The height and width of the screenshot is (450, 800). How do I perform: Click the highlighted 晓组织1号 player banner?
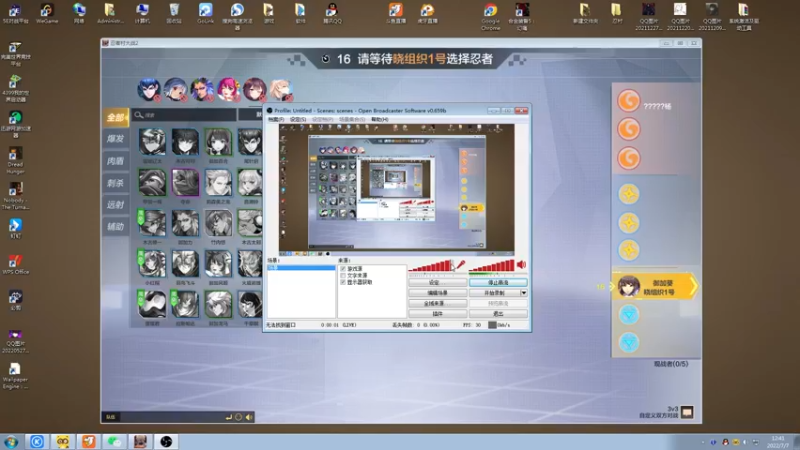pos(655,287)
